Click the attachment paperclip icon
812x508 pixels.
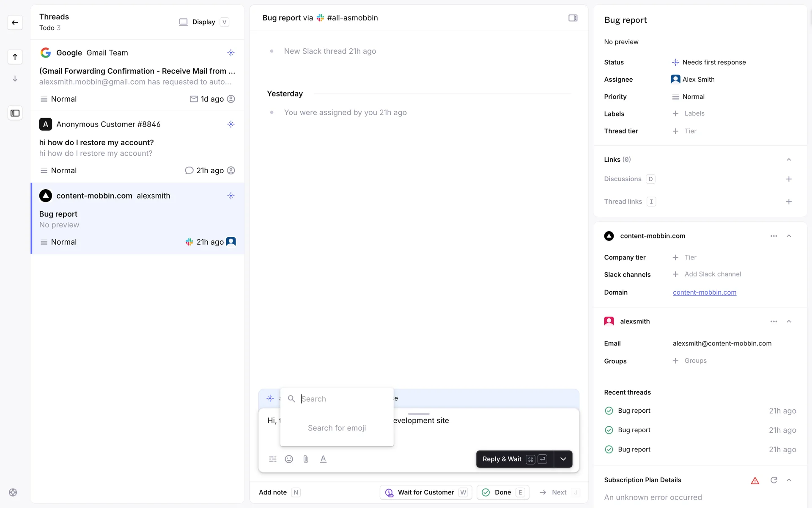click(x=306, y=459)
